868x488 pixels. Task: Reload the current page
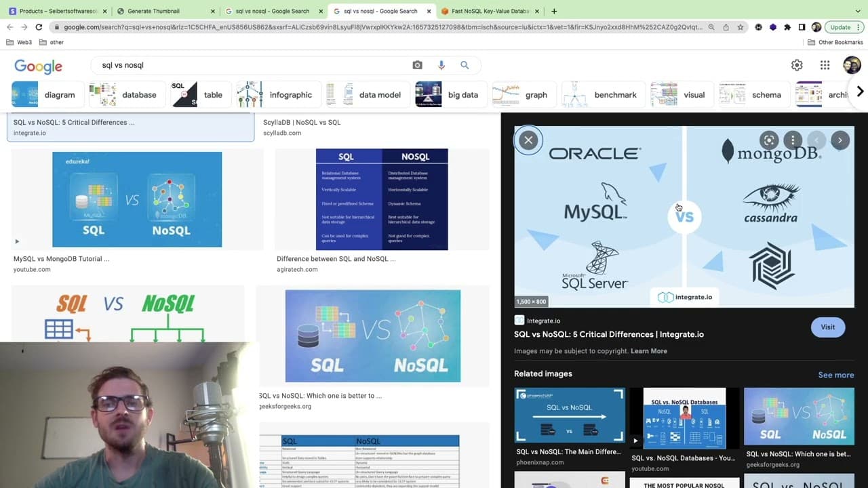tap(39, 27)
